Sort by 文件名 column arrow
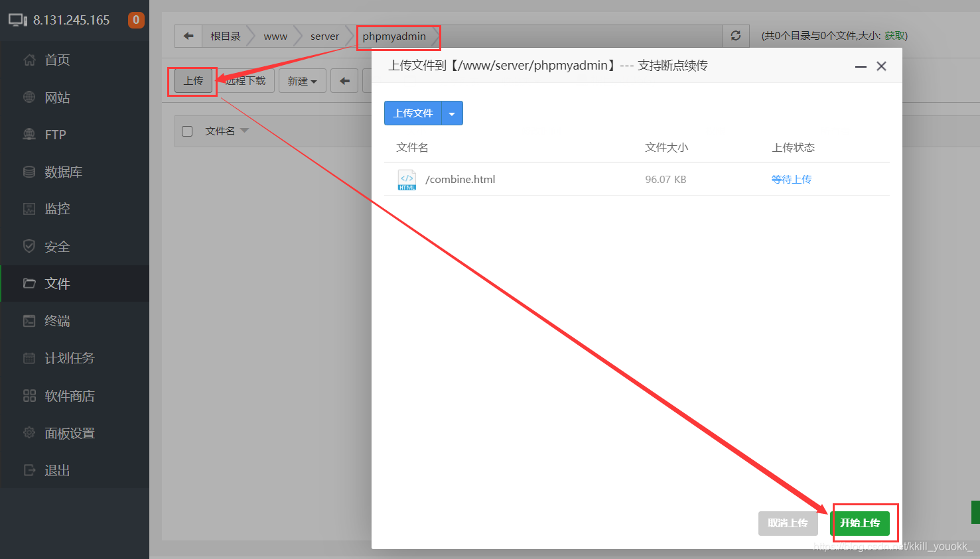Screen dimensions: 980x559 tap(244, 131)
